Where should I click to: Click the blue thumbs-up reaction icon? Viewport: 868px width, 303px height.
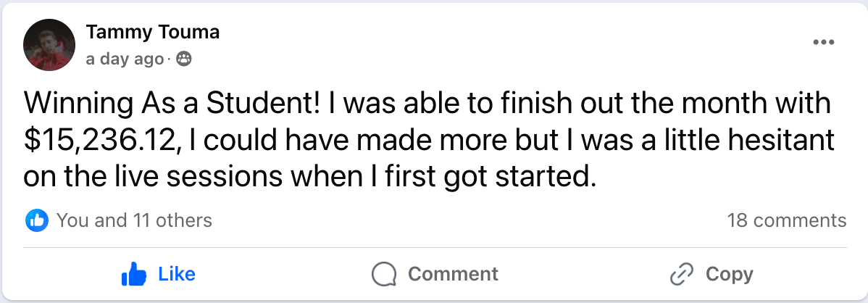(36, 220)
